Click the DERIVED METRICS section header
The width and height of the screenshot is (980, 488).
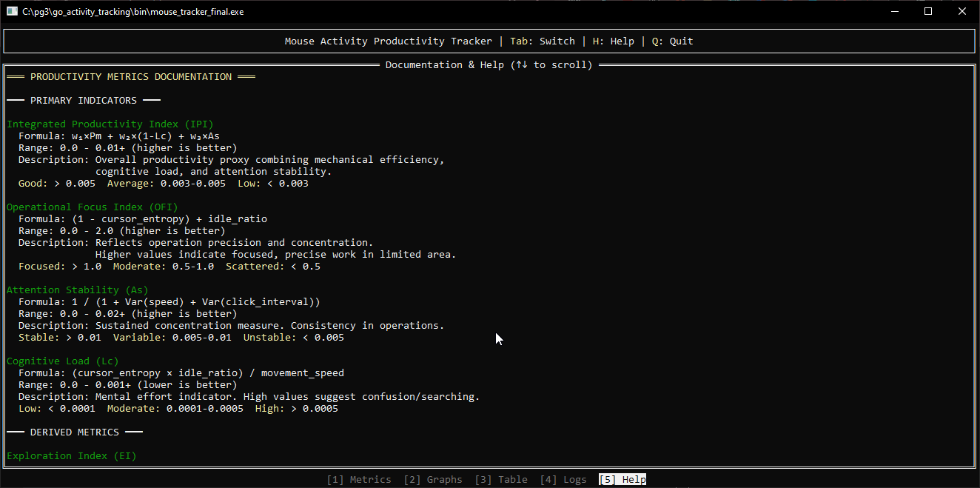tap(74, 432)
